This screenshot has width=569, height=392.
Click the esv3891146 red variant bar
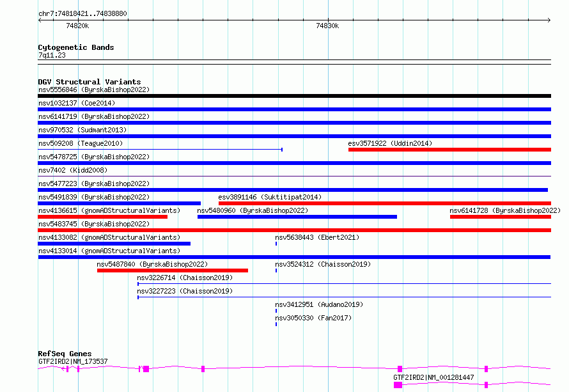(385, 203)
